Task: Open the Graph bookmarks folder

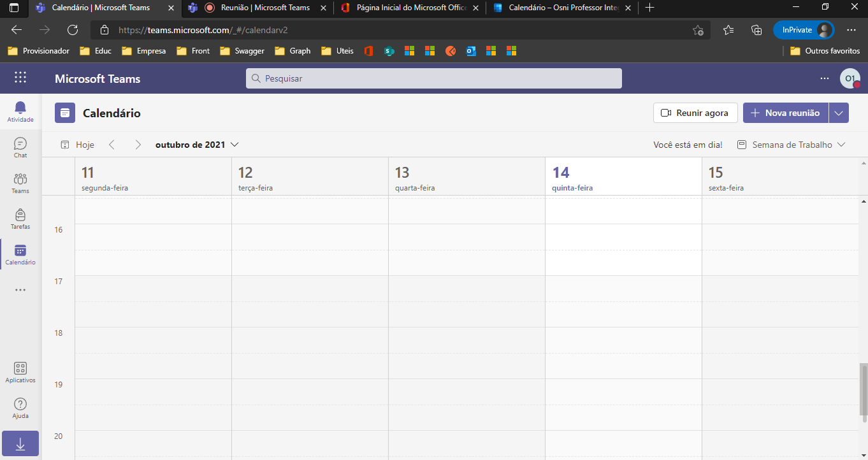Action: [x=293, y=51]
